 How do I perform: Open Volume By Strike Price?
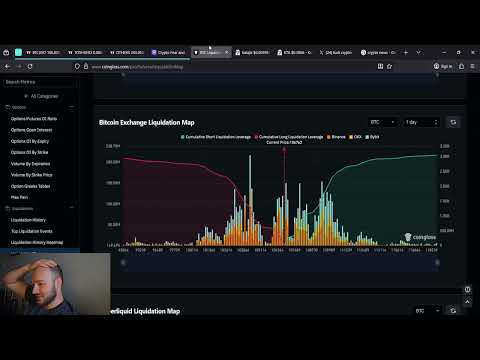click(x=32, y=175)
